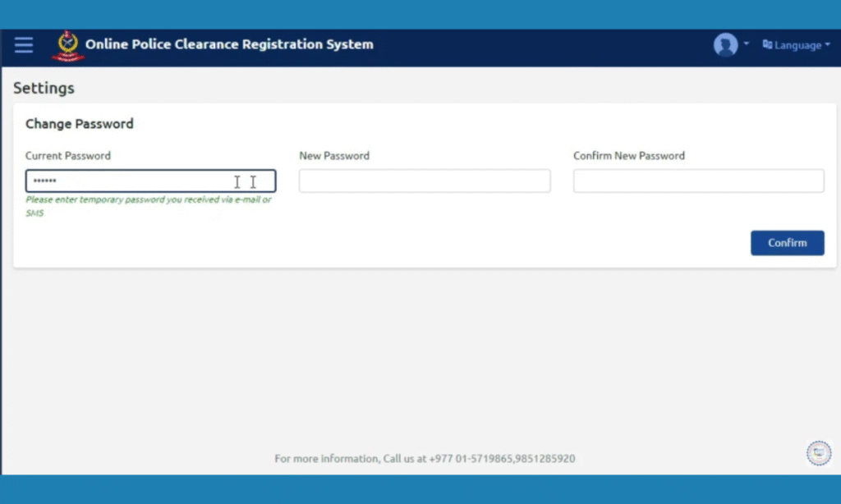Open the Language dropdown
Screen dimensions: 841x504
(x=795, y=45)
